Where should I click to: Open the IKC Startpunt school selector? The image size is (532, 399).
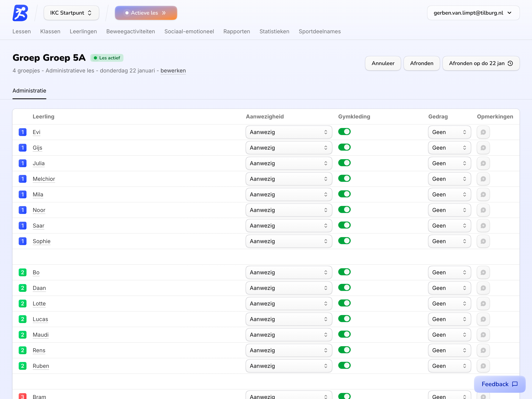(x=71, y=13)
